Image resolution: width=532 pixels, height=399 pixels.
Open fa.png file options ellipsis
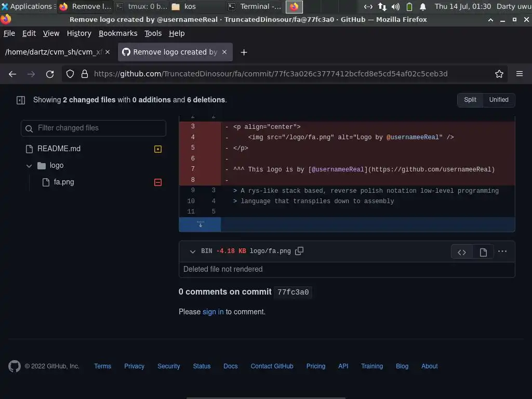(x=502, y=251)
